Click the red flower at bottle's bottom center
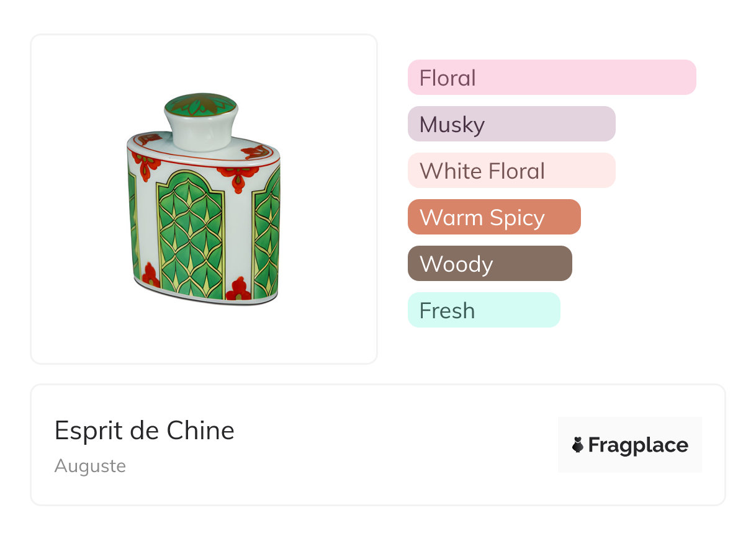This screenshot has width=756, height=536. click(238, 290)
